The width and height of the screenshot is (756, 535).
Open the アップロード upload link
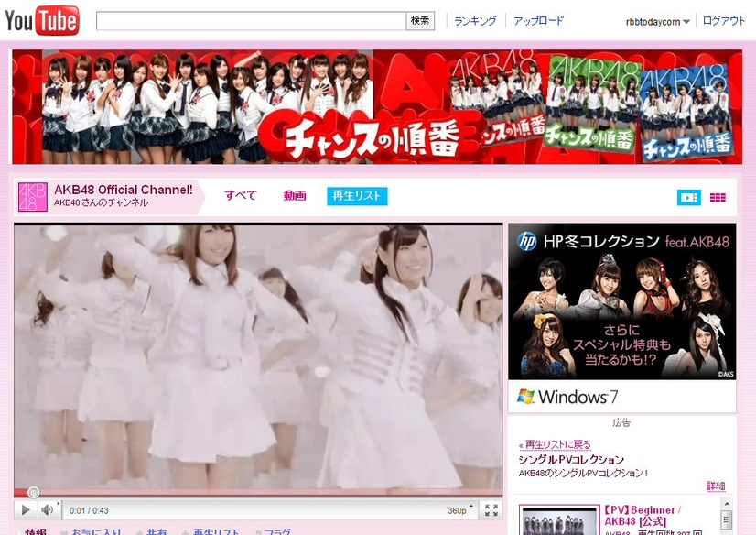click(x=538, y=21)
